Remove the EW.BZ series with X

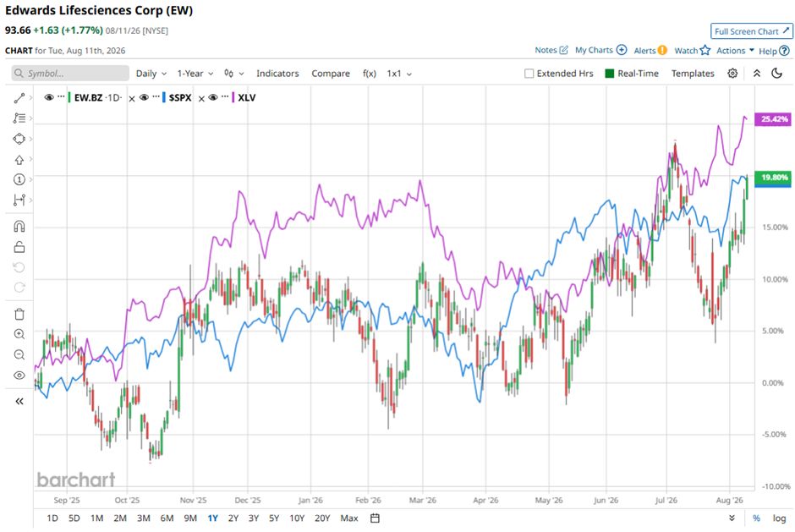point(132,98)
